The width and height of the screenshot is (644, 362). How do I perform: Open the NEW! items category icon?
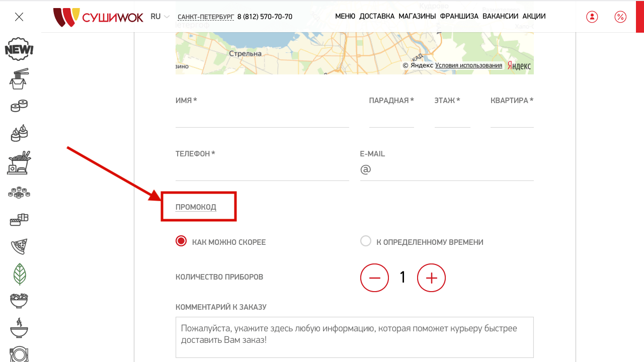click(x=19, y=49)
